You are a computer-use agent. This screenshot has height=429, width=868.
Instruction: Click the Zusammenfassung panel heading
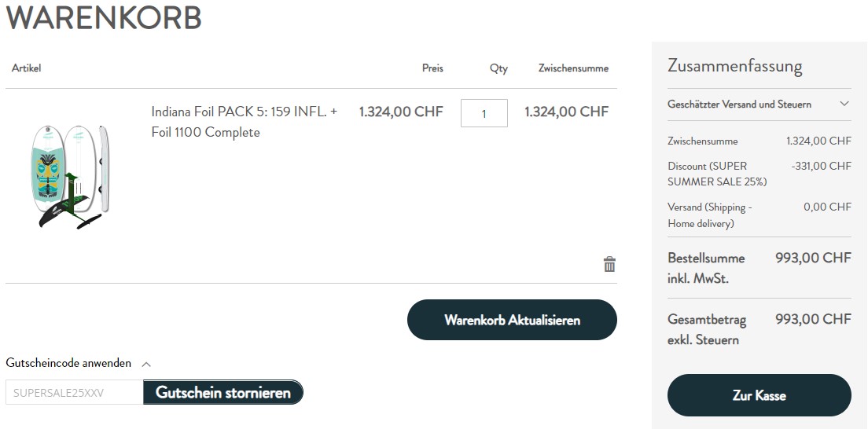(734, 66)
